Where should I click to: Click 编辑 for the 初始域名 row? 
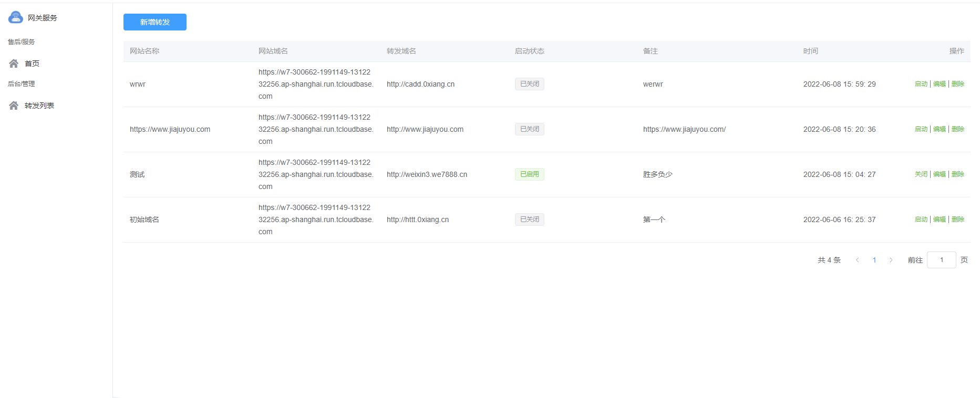[x=940, y=219]
